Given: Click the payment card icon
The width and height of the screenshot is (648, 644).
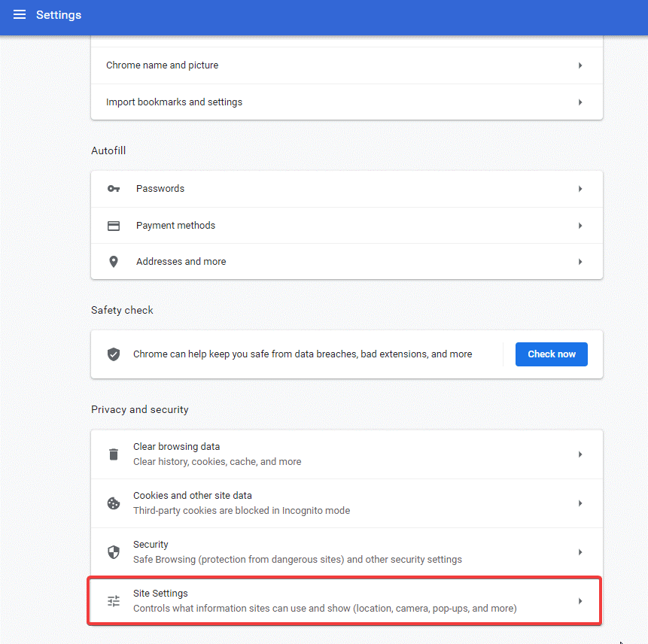Looking at the screenshot, I should coord(113,225).
